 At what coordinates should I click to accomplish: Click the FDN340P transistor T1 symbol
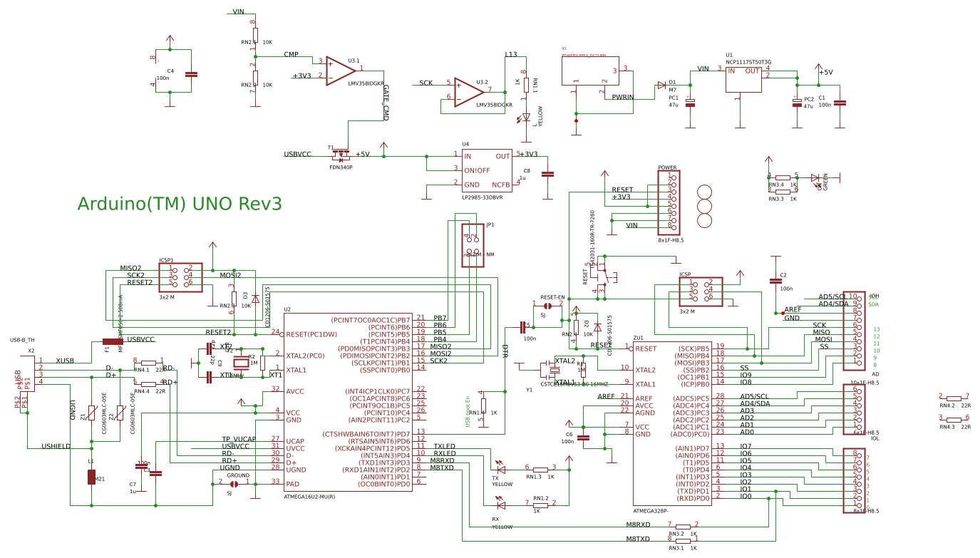pyautogui.click(x=342, y=155)
